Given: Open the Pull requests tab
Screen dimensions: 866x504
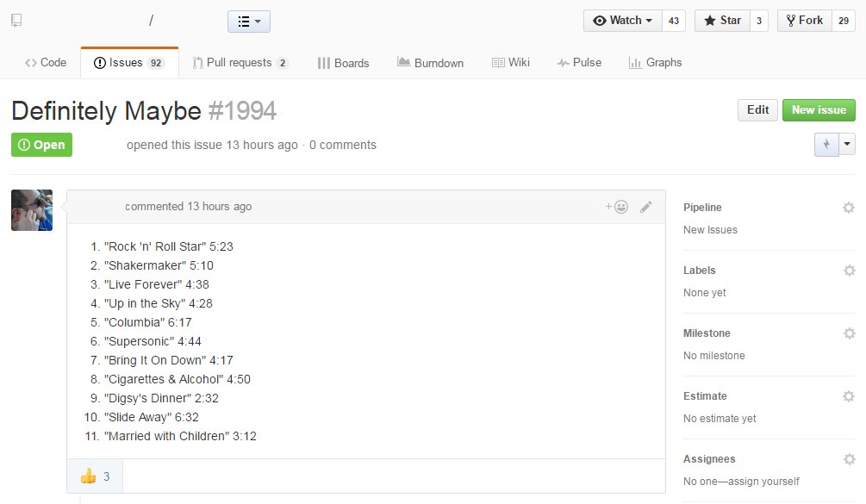Looking at the screenshot, I should pos(240,62).
